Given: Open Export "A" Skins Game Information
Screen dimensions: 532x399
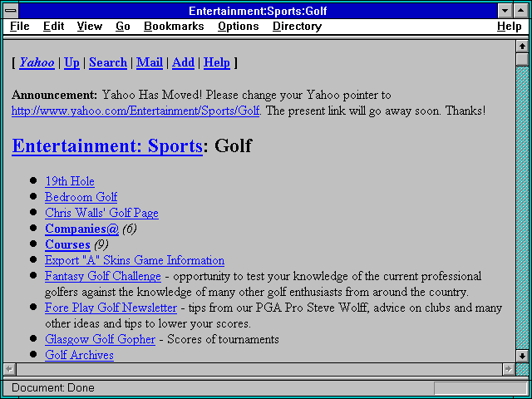Looking at the screenshot, I should point(135,260).
